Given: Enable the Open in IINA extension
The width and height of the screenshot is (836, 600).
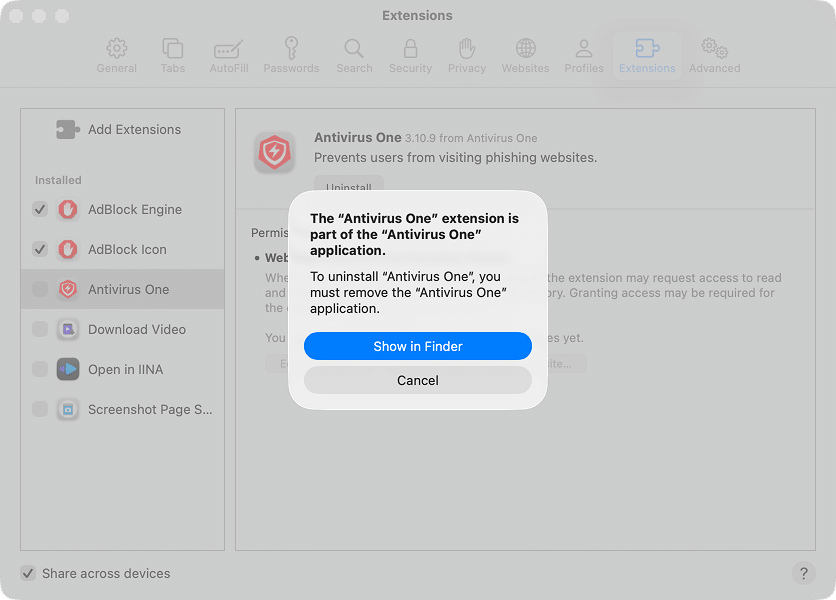Looking at the screenshot, I should pos(40,369).
